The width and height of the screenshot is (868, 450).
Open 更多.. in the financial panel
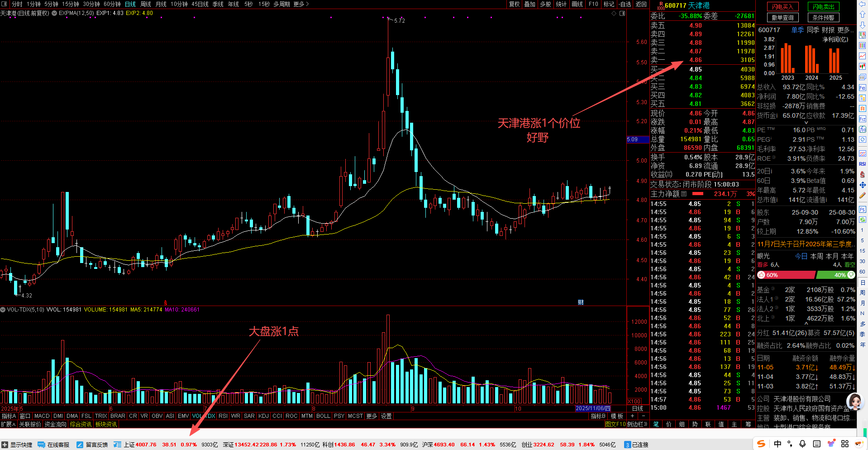coord(845,30)
